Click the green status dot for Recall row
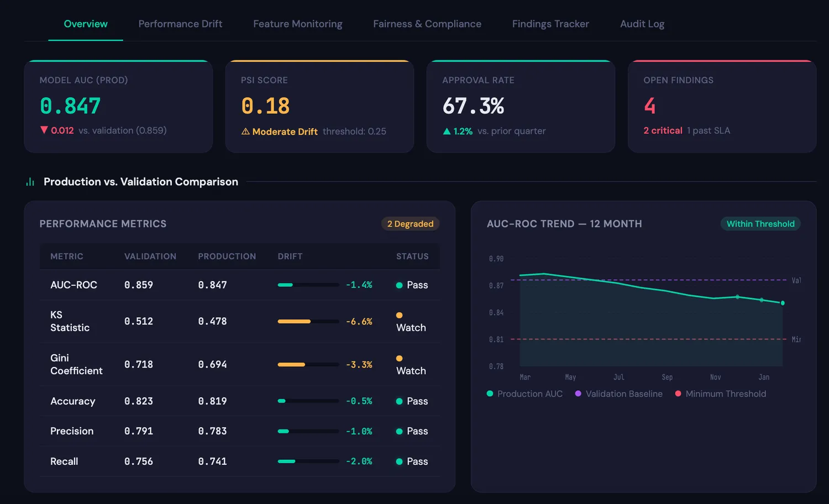This screenshot has height=504, width=829. (399, 461)
